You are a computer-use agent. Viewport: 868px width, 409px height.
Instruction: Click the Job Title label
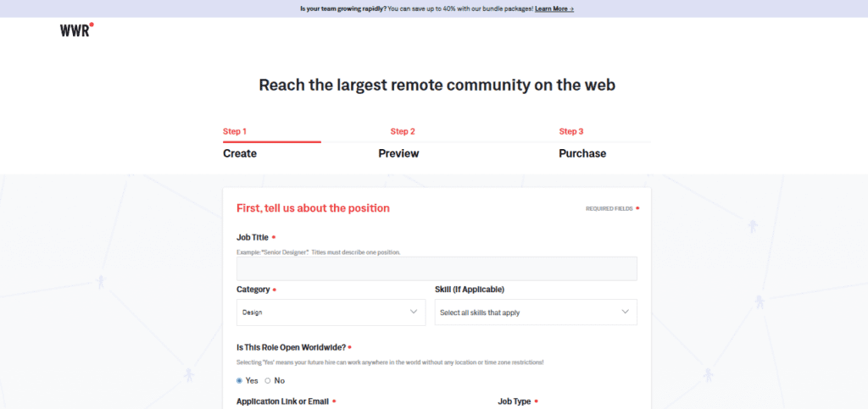(253, 237)
